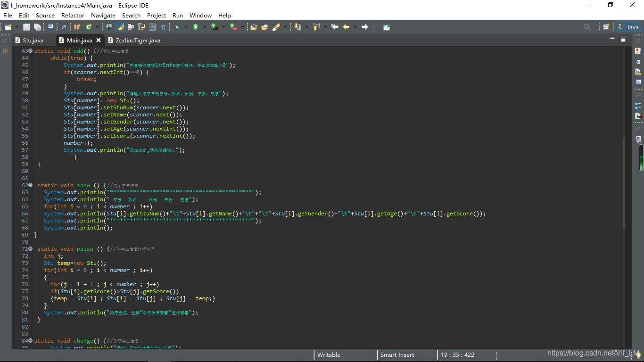Screen dimensions: 644x362
Task: Open a terminal from the toolbar
Action: (50, 27)
